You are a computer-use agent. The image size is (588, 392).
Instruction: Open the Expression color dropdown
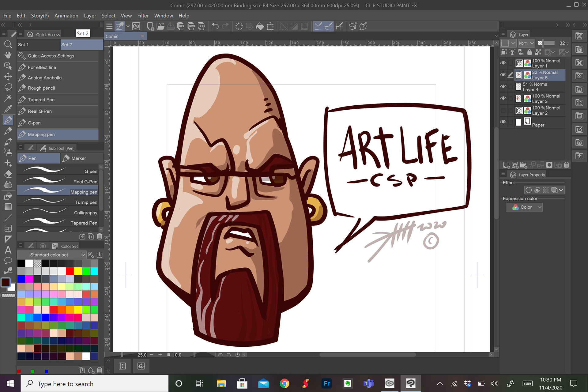[x=524, y=207]
